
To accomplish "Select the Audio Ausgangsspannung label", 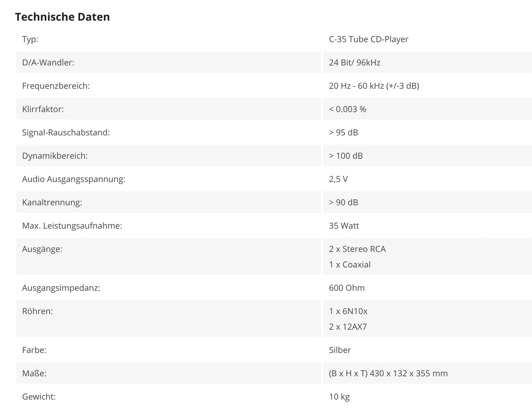I will [74, 179].
